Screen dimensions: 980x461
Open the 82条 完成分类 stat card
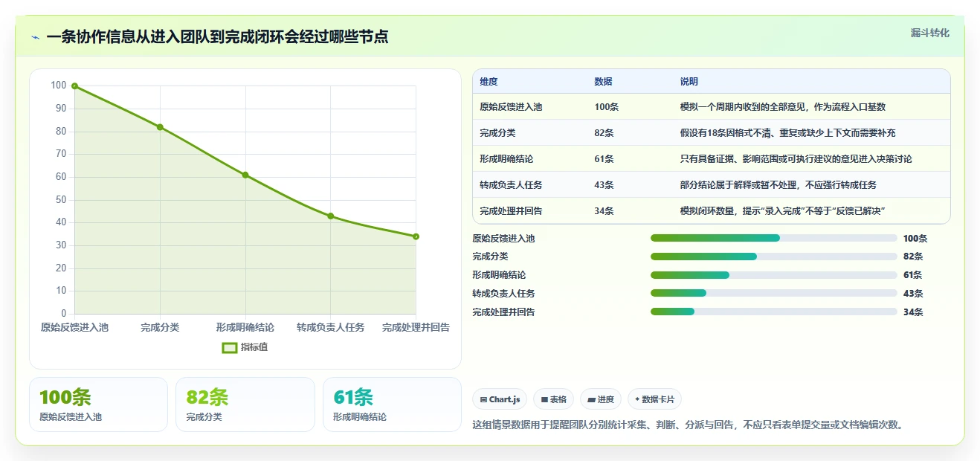[x=245, y=404]
